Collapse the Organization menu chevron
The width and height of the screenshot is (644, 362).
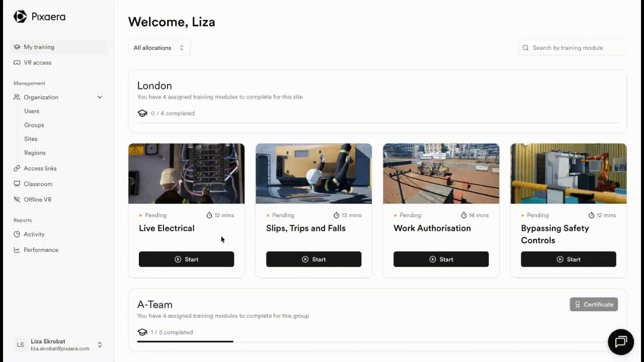tap(100, 98)
